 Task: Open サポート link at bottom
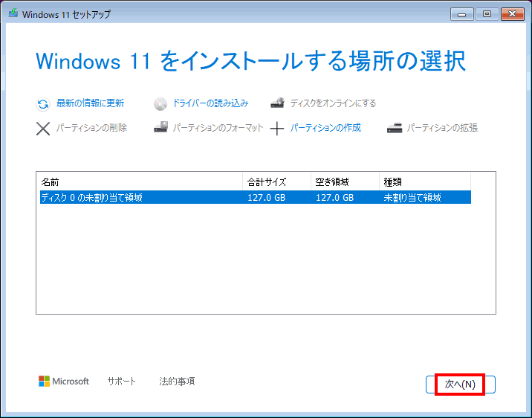click(121, 382)
